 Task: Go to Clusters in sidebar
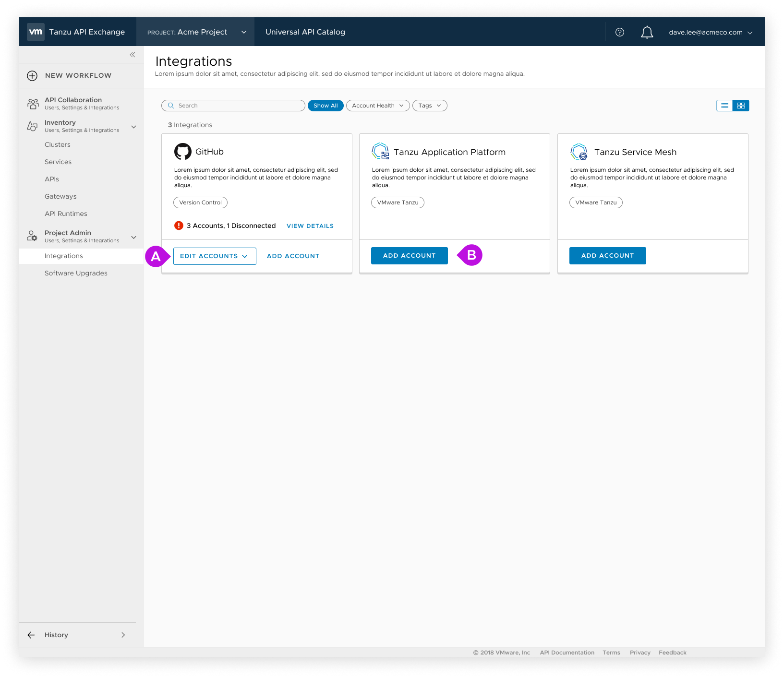click(x=58, y=144)
